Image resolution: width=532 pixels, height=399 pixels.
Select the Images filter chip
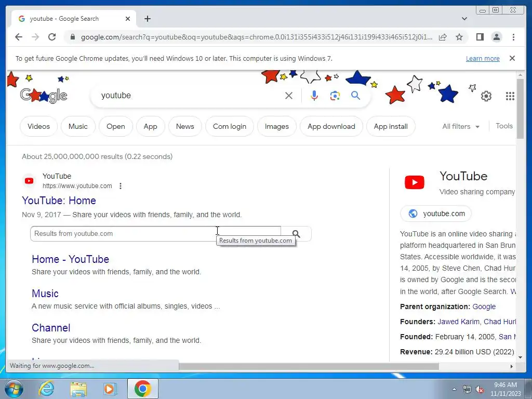click(x=277, y=126)
